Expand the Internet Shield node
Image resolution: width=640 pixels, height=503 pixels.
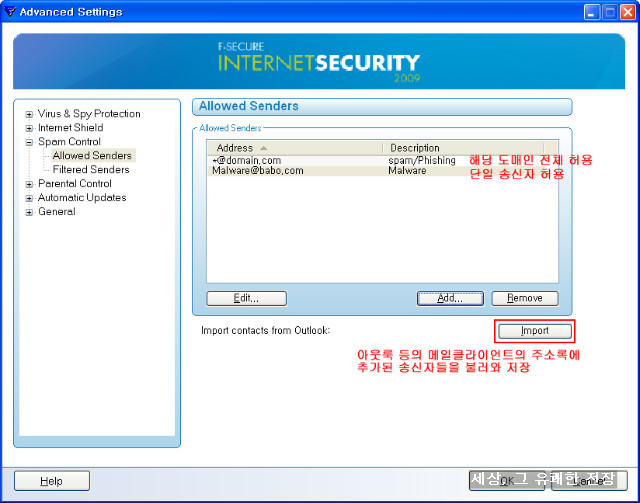click(x=29, y=129)
